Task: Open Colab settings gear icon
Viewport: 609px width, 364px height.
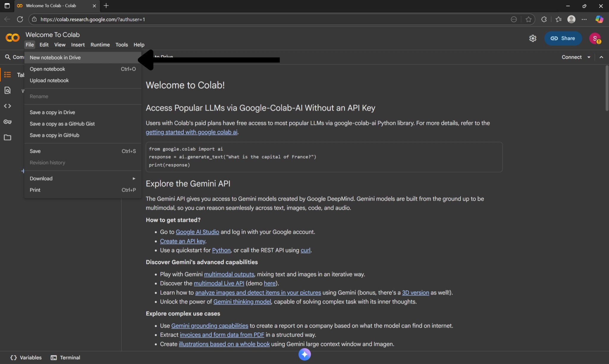Action: tap(533, 38)
